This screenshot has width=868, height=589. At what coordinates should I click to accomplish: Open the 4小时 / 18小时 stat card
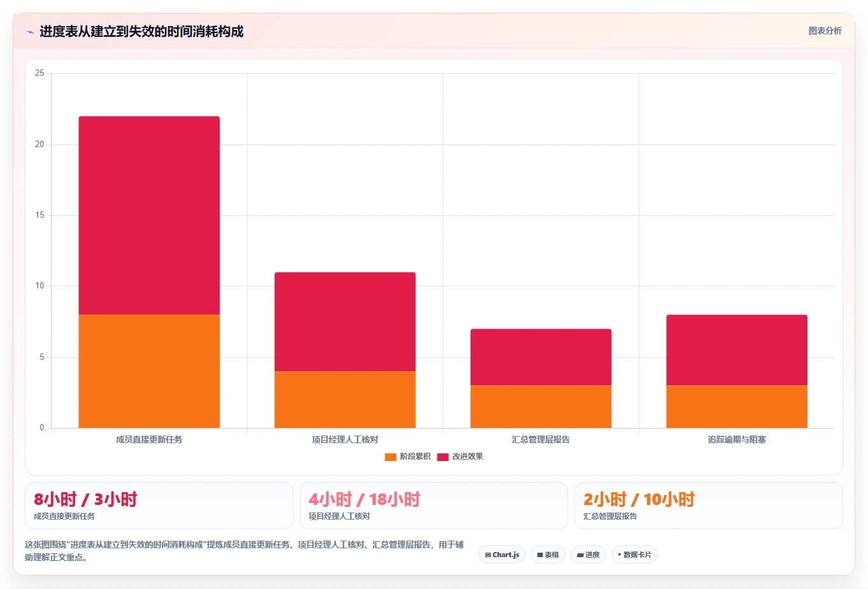tap(434, 506)
